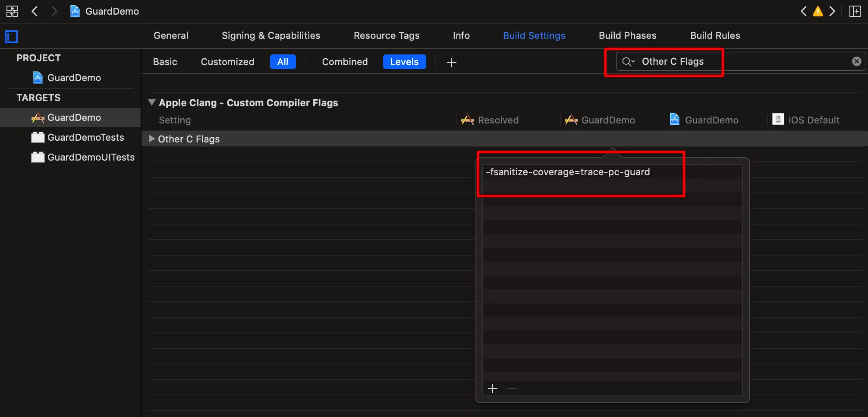Click the PROJECT section heading

pyautogui.click(x=38, y=58)
